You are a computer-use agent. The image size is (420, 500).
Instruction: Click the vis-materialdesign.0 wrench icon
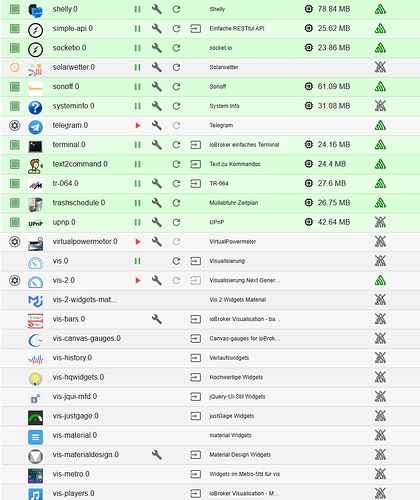click(x=157, y=455)
